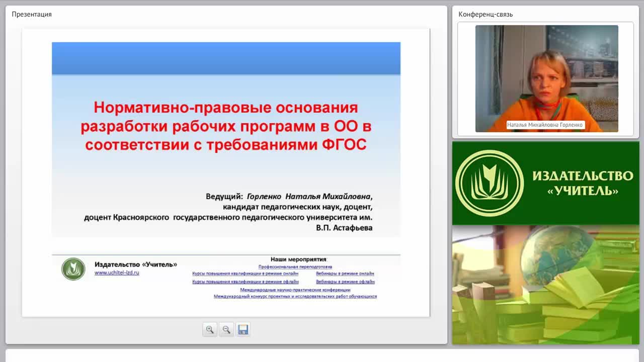Click the кандидат педагогических наук, доцент line

tap(298, 207)
